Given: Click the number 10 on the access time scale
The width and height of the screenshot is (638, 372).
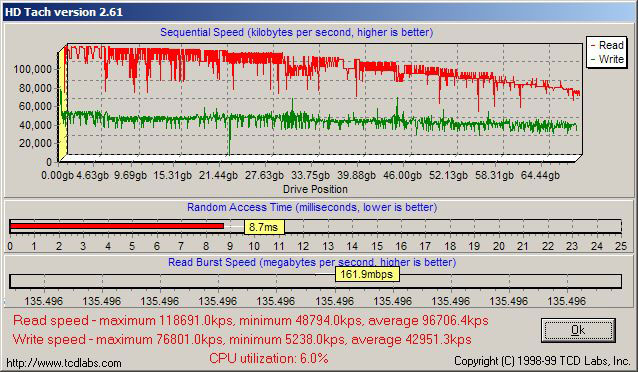Looking at the screenshot, I should [254, 246].
